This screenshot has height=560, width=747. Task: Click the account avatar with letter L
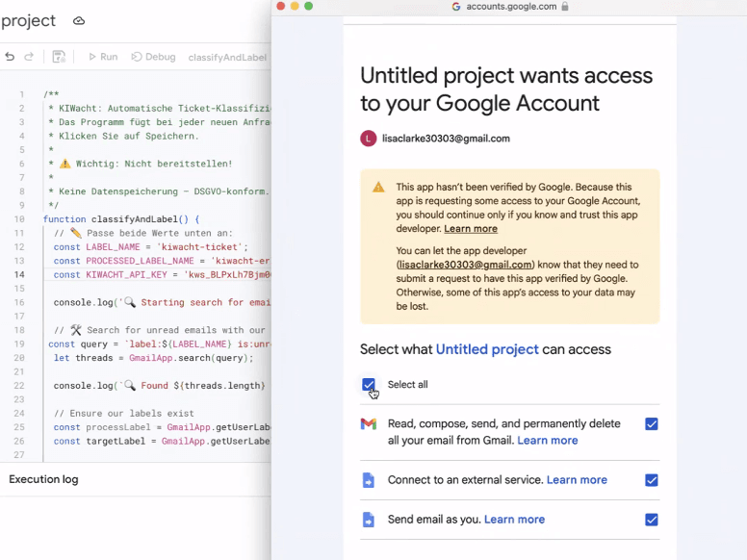(x=369, y=139)
